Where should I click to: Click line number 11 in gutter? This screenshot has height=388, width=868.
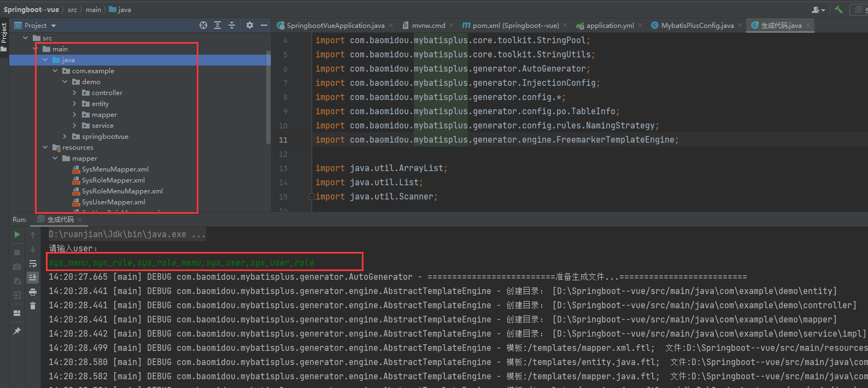(283, 140)
